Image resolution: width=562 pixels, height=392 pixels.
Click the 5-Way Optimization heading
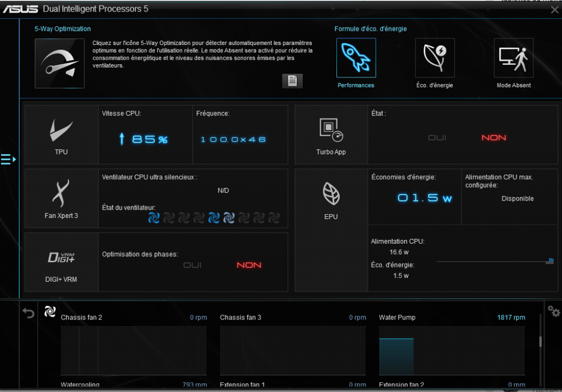point(63,29)
